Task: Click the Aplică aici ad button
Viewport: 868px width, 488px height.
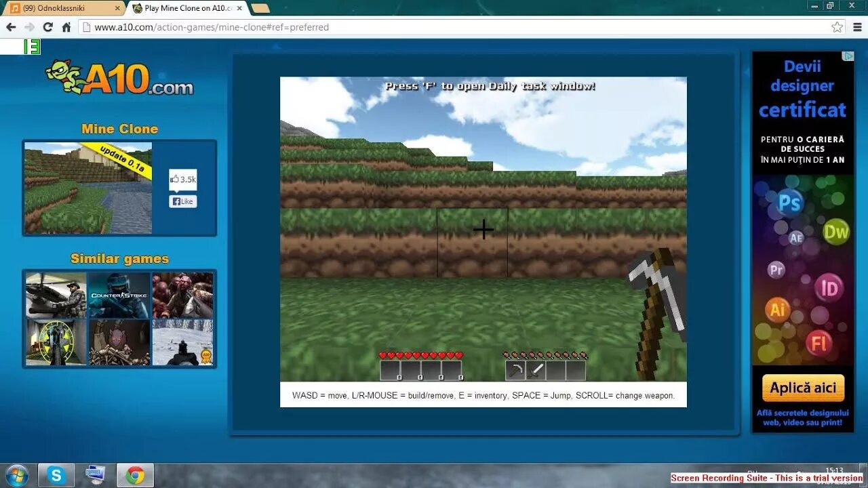Action: pos(803,388)
